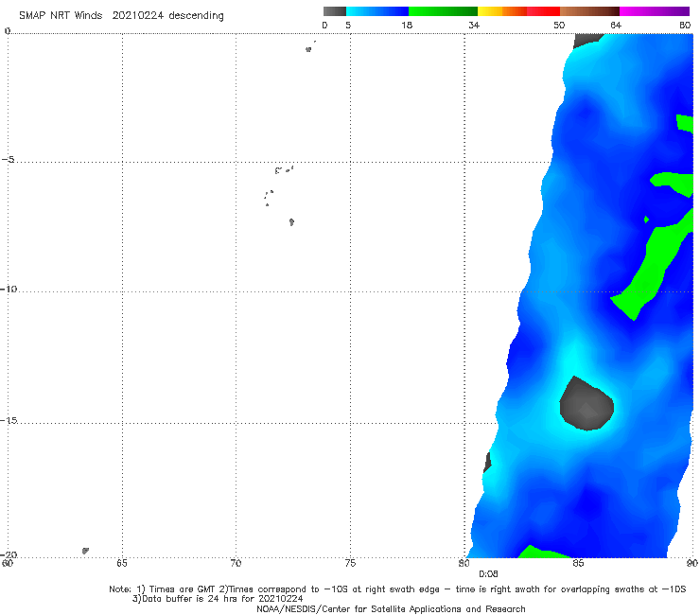The height and width of the screenshot is (615, 700).
Task: Click the swath time label below the map
Action: pos(488,574)
